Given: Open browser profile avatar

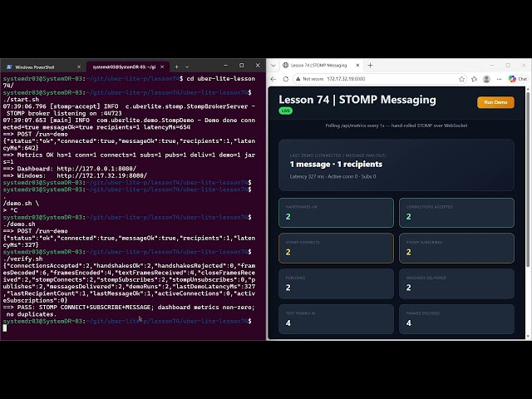Looking at the screenshot, I should click(486, 79).
